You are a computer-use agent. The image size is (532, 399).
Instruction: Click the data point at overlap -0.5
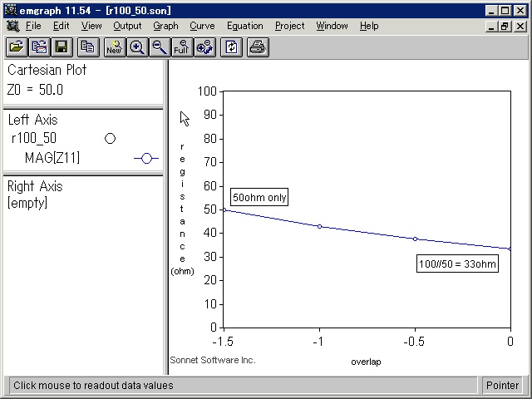click(416, 239)
